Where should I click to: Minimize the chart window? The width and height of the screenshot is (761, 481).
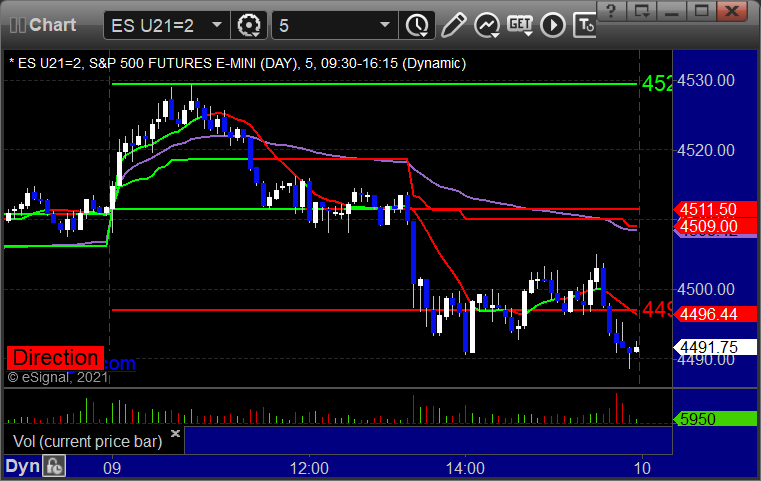point(672,11)
